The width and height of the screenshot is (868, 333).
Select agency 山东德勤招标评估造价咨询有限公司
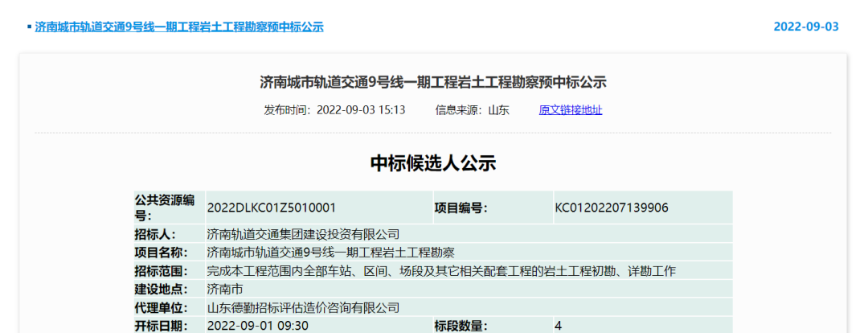pyautogui.click(x=303, y=307)
